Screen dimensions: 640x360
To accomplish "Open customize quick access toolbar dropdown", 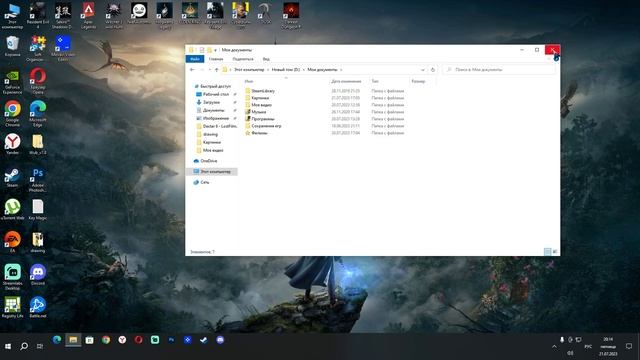I will click(x=216, y=50).
